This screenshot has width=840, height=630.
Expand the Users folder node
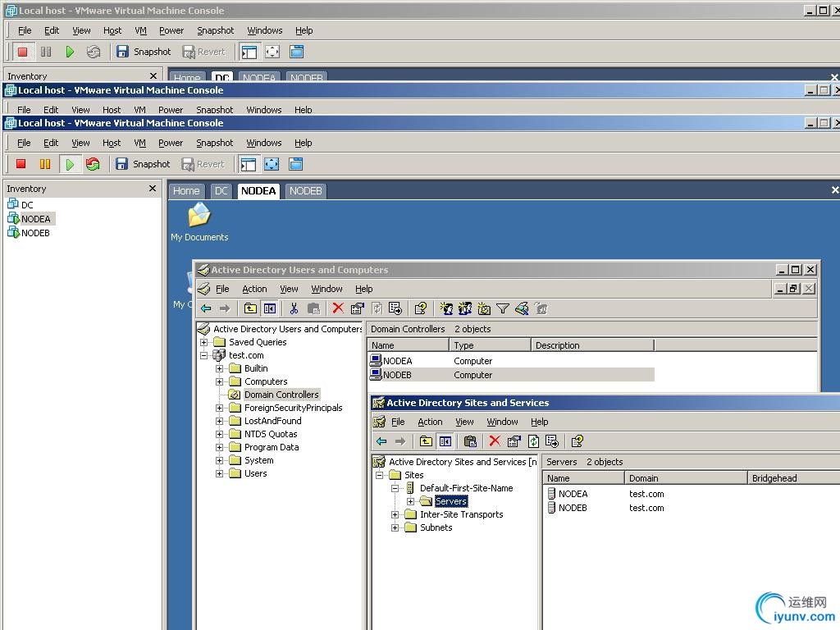click(219, 473)
